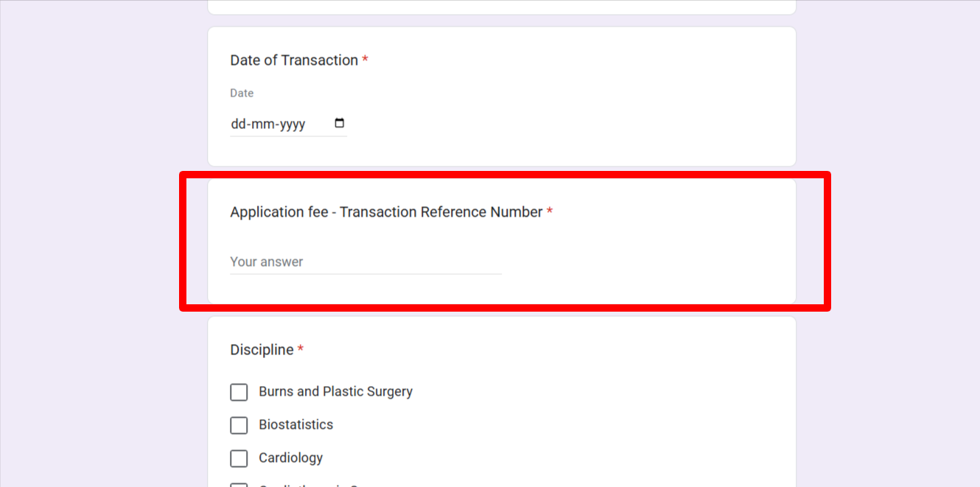This screenshot has width=980, height=487.
Task: Click the asterisk after Transaction Reference Number
Action: coord(550,212)
